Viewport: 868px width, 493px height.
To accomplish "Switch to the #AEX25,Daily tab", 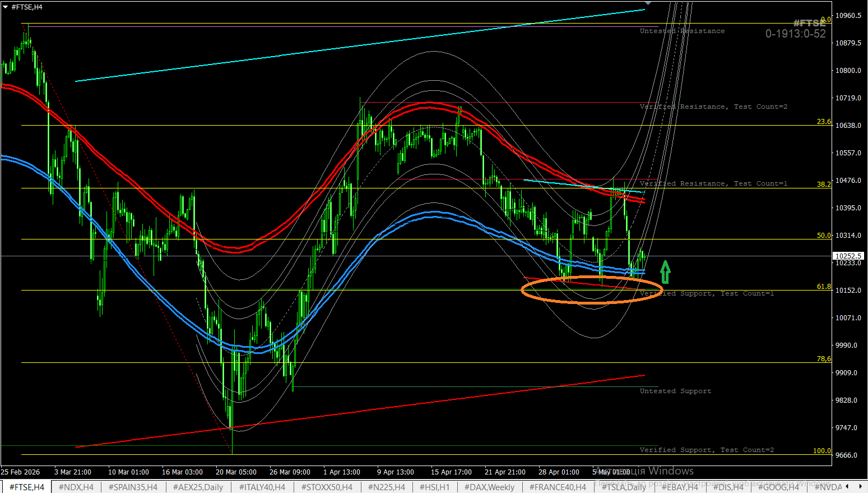I will click(x=198, y=487).
